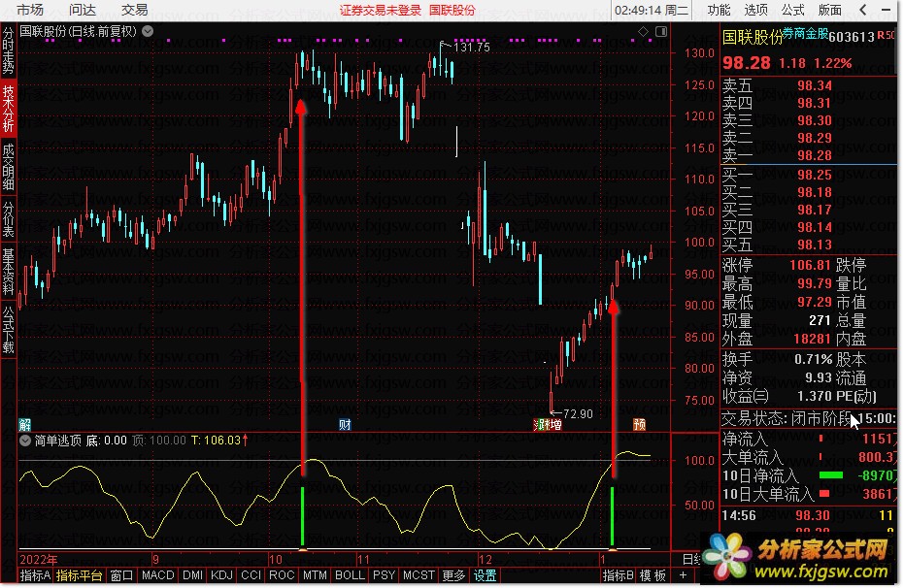Open the 模板 templates tab
This screenshot has width=904, height=588.
(653, 575)
